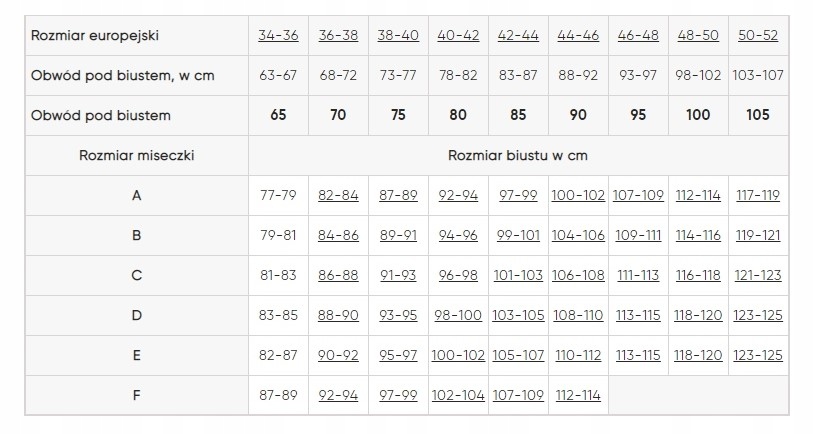Open the 119-121 link in row B

click(x=758, y=235)
